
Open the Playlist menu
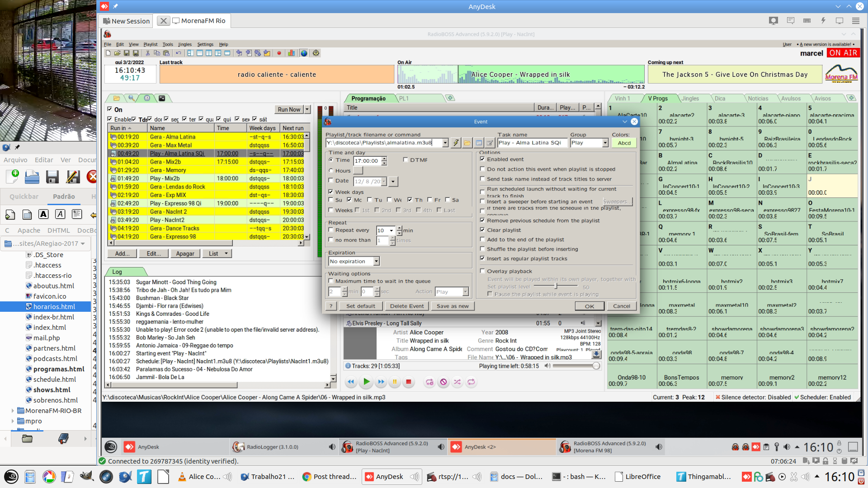tap(151, 44)
